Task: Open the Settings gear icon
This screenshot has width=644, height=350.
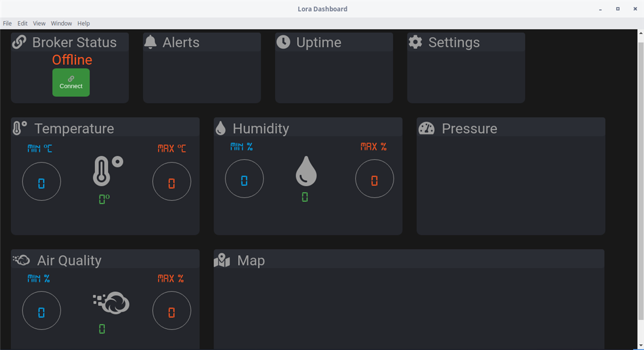Action: (x=415, y=42)
